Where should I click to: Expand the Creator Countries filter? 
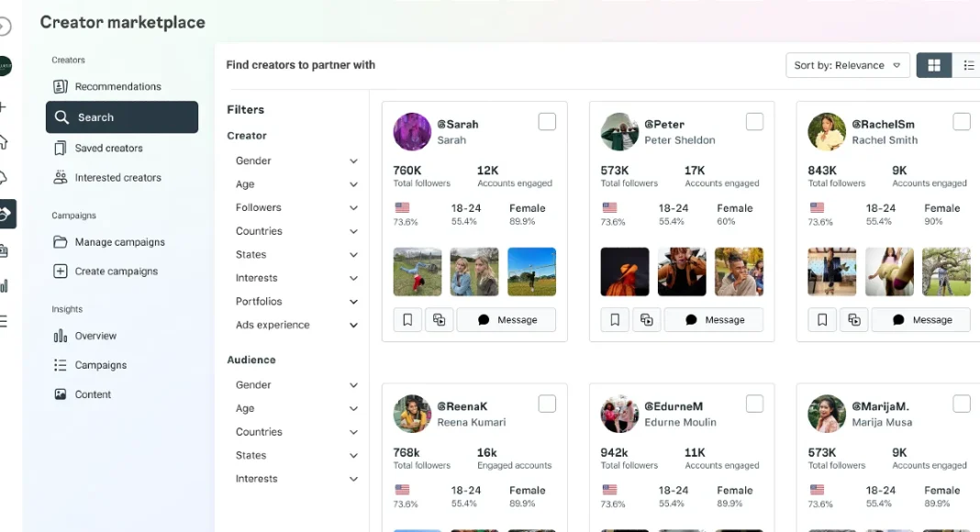296,231
